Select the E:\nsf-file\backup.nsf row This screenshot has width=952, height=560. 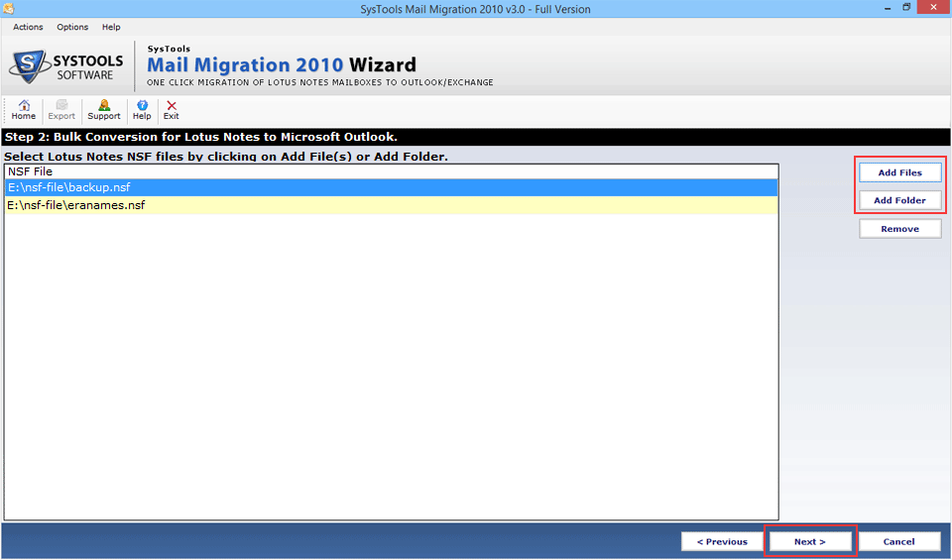(391, 187)
